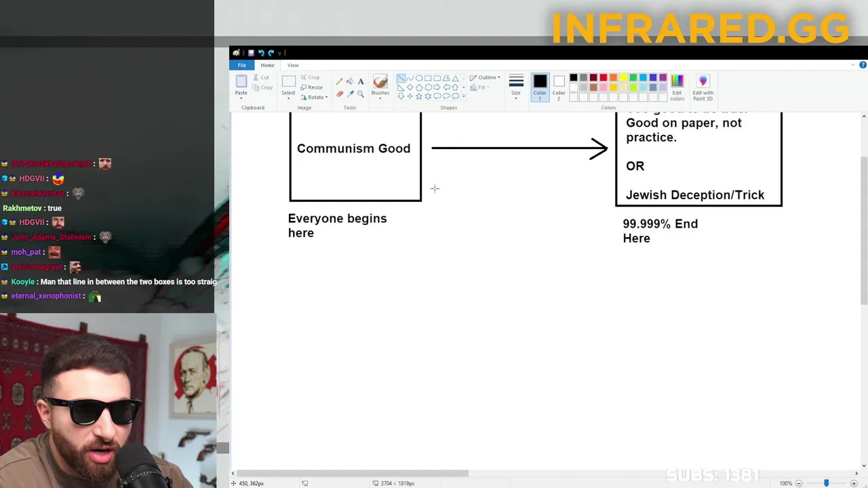Select the Right arrow shape
The image size is (868, 488).
[437, 87]
